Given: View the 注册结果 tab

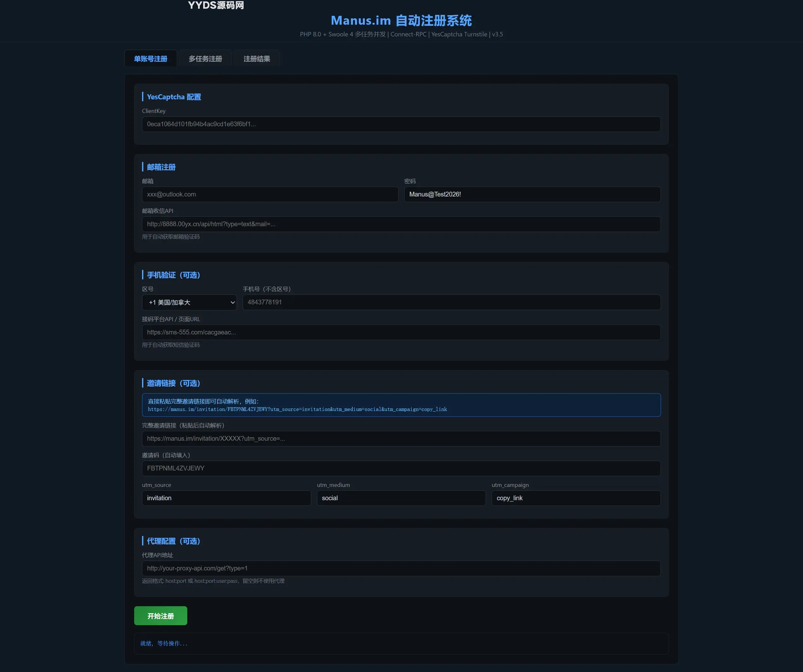Looking at the screenshot, I should click(x=257, y=59).
